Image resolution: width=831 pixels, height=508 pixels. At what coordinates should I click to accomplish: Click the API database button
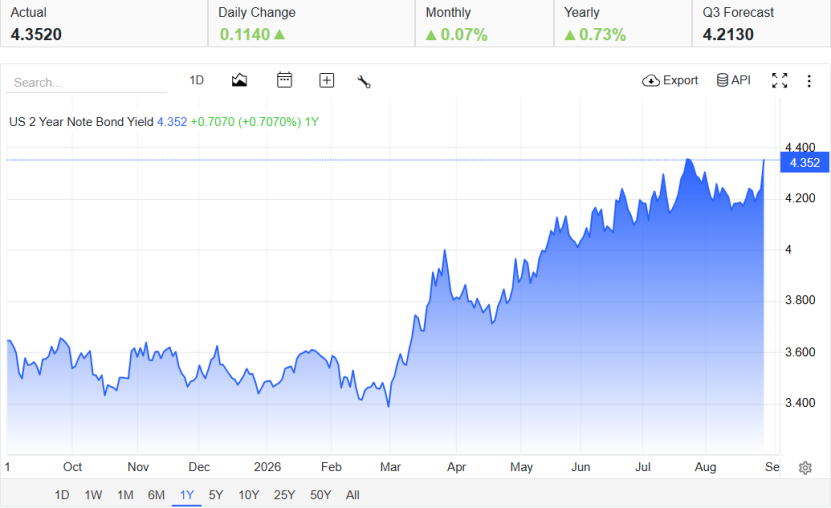(x=733, y=80)
